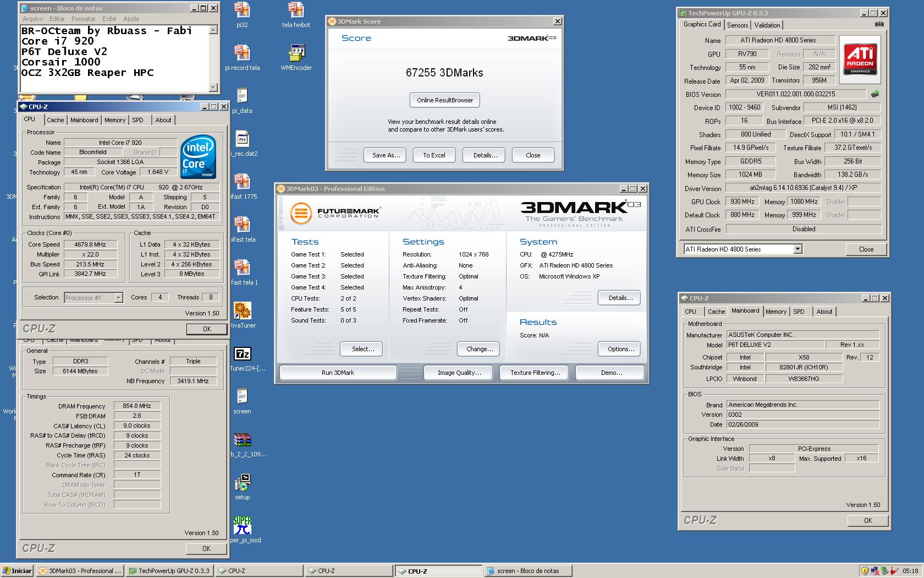The height and width of the screenshot is (578, 924).
Task: Open the pi_data desktop file icon
Action: click(x=242, y=96)
